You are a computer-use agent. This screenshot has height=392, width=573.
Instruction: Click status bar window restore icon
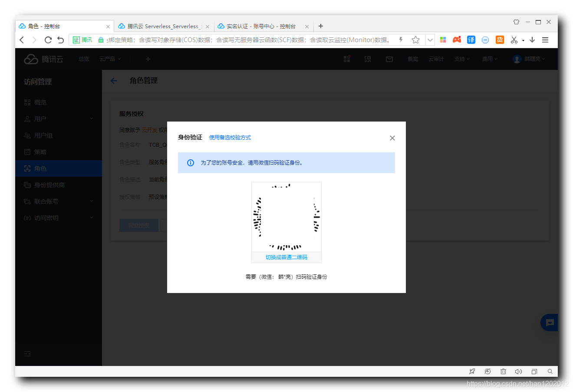tap(534, 372)
